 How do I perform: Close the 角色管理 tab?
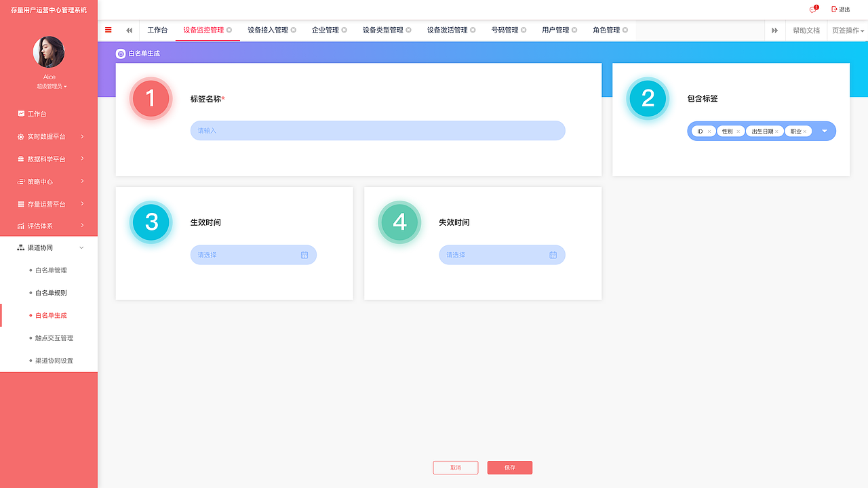coord(625,30)
